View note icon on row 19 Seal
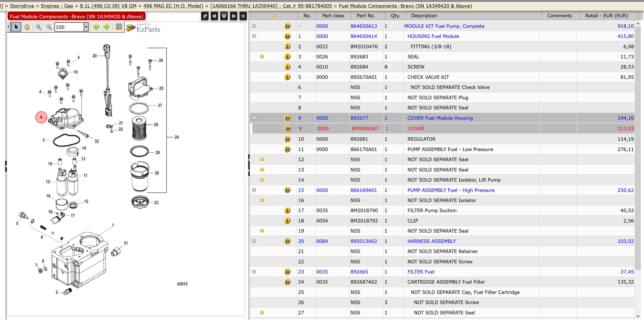 click(x=262, y=231)
